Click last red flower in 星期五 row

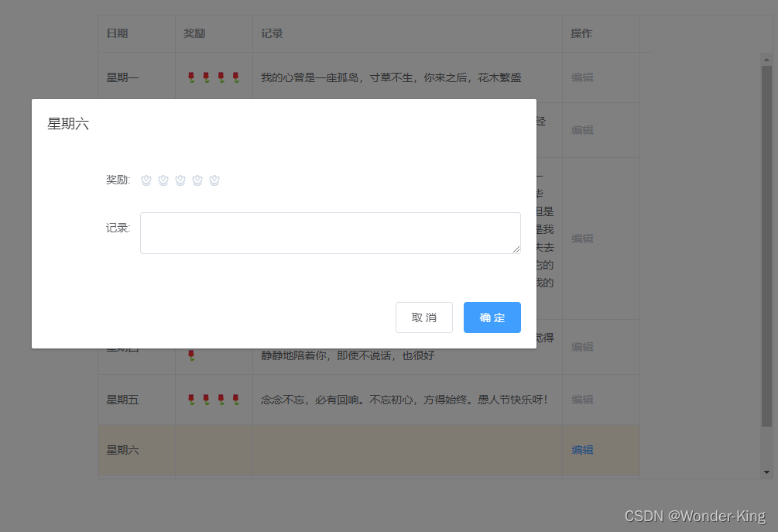[x=236, y=400]
